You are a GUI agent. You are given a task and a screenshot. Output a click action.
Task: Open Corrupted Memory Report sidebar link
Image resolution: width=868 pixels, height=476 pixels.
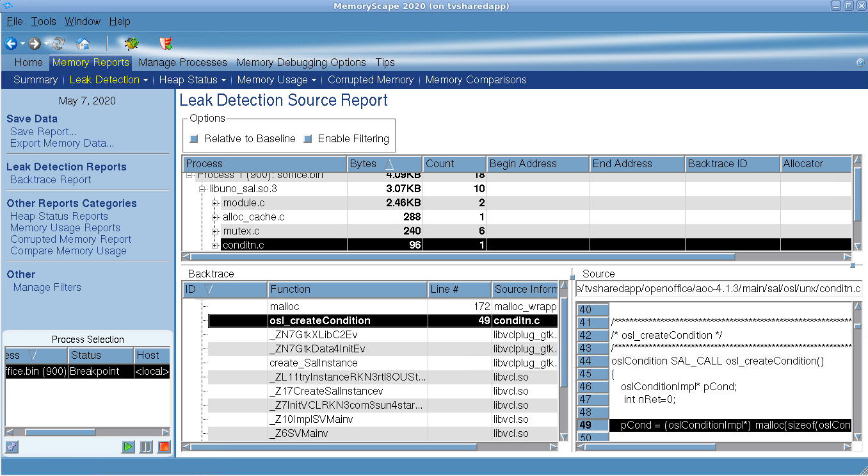coord(71,240)
